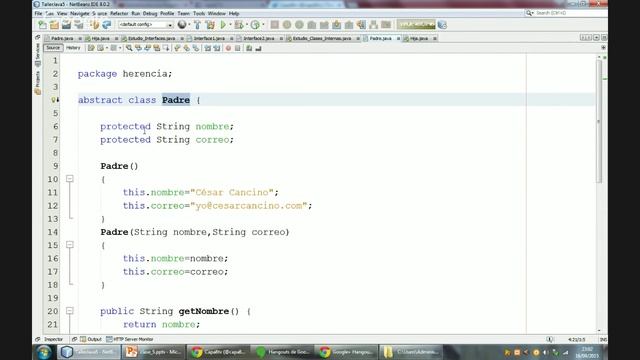Click the Undo toolbar icon
The height and width of the screenshot is (360, 640).
[x=95, y=25]
